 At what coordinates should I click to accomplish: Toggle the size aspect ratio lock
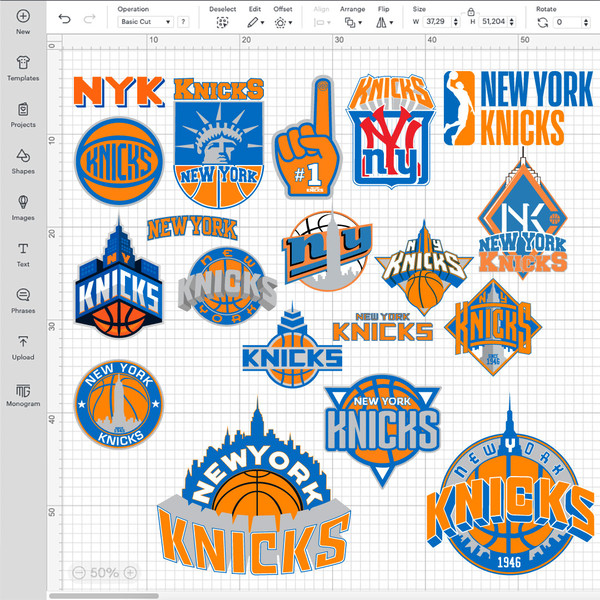click(471, 12)
